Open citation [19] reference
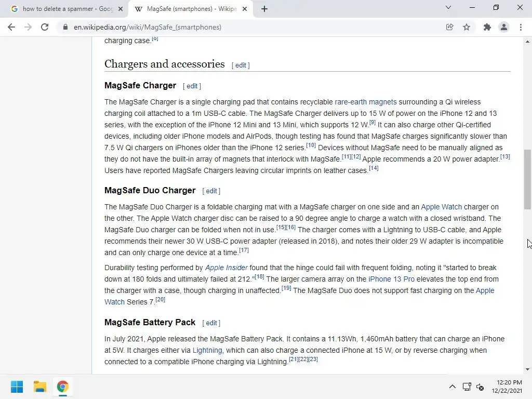532x399 pixels. coord(286,288)
